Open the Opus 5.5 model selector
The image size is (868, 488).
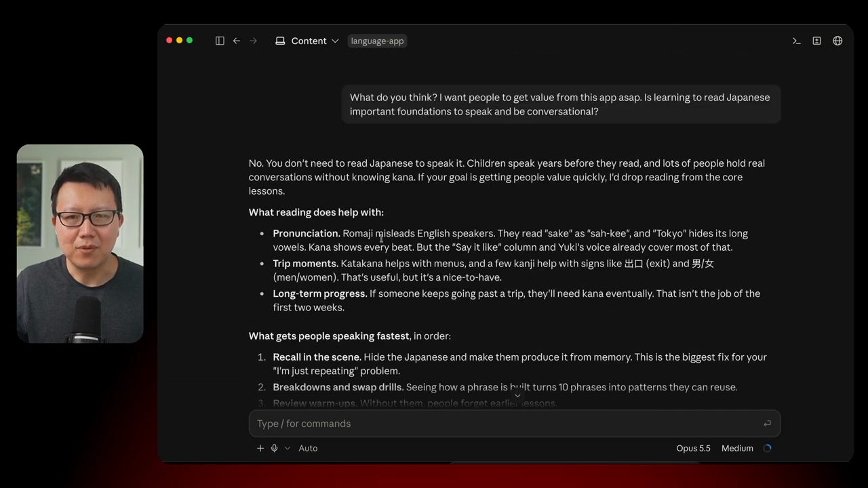click(x=693, y=448)
